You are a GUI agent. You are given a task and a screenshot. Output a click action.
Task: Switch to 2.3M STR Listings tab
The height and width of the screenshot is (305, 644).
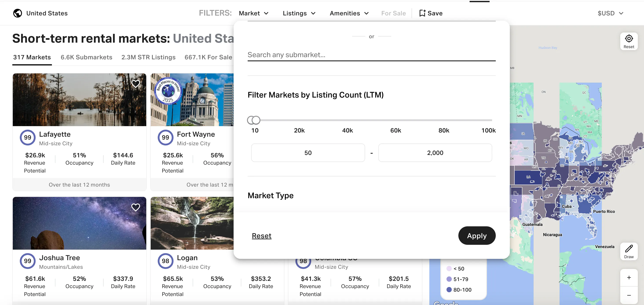coord(148,57)
